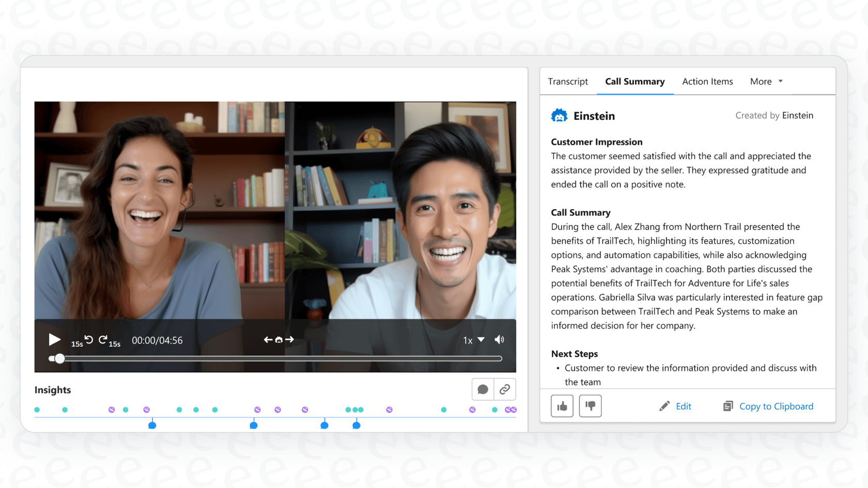
Task: Select the previous-moment arrow in the player
Action: (x=268, y=339)
